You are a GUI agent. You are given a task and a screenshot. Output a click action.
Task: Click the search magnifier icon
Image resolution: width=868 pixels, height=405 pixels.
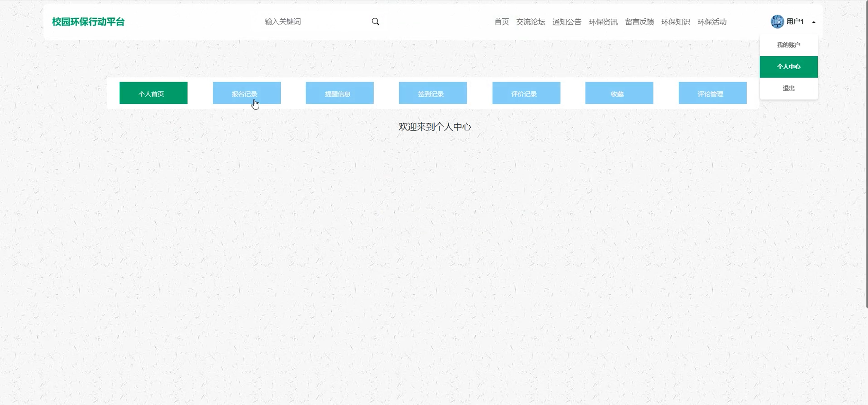point(375,22)
